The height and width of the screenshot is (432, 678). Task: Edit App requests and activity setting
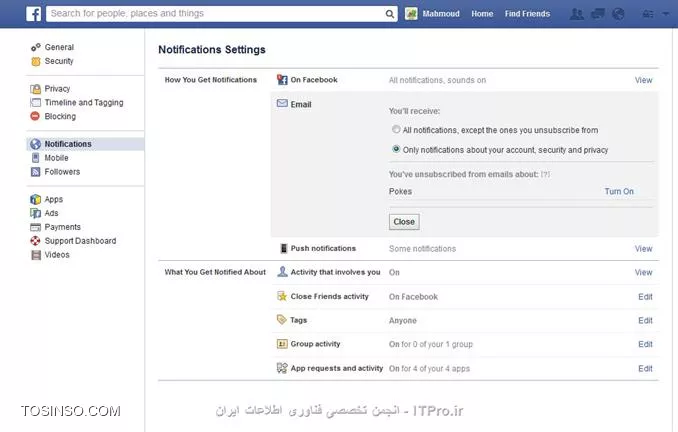[645, 368]
